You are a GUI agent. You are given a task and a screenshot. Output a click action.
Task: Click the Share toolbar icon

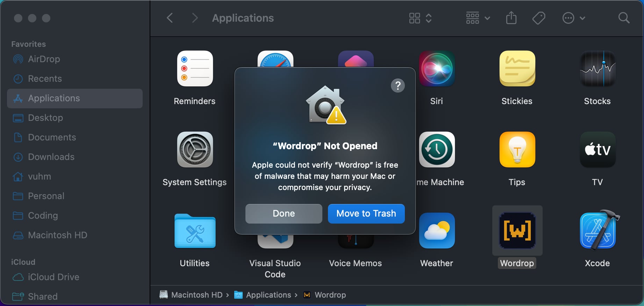(x=511, y=18)
